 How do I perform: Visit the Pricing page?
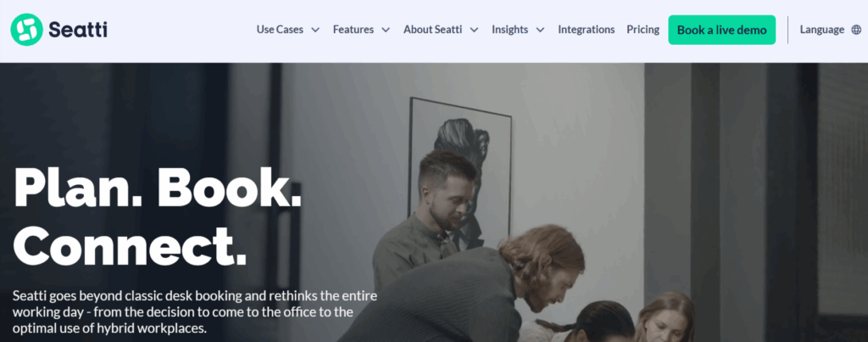tap(643, 30)
